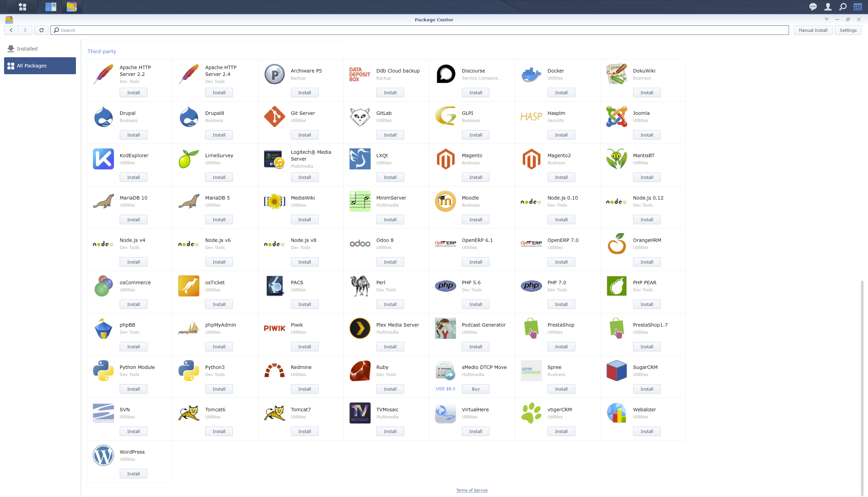
Task: Click the taskbar search magnifier icon
Action: [x=843, y=6]
